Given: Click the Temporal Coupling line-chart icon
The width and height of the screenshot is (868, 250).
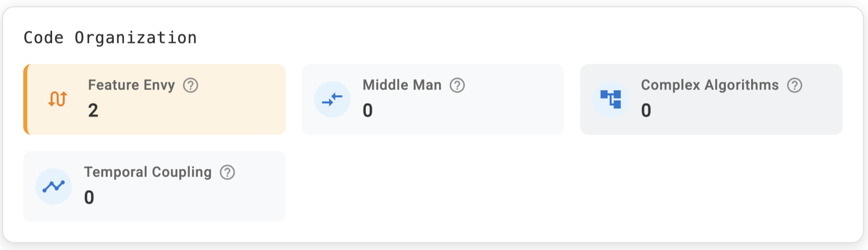Looking at the screenshot, I should [x=54, y=186].
